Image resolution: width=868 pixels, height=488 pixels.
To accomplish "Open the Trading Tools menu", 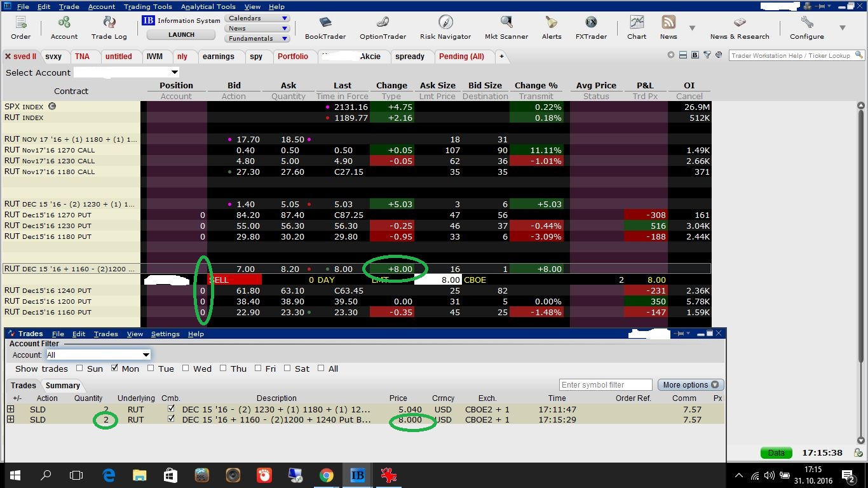I will coord(148,6).
